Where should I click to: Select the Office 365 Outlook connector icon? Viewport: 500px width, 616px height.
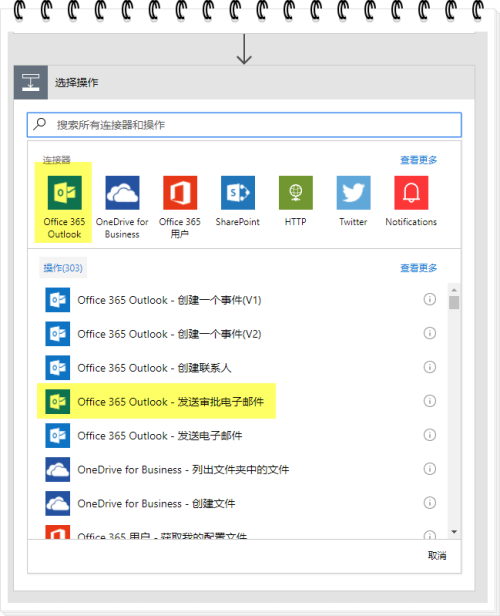click(64, 192)
